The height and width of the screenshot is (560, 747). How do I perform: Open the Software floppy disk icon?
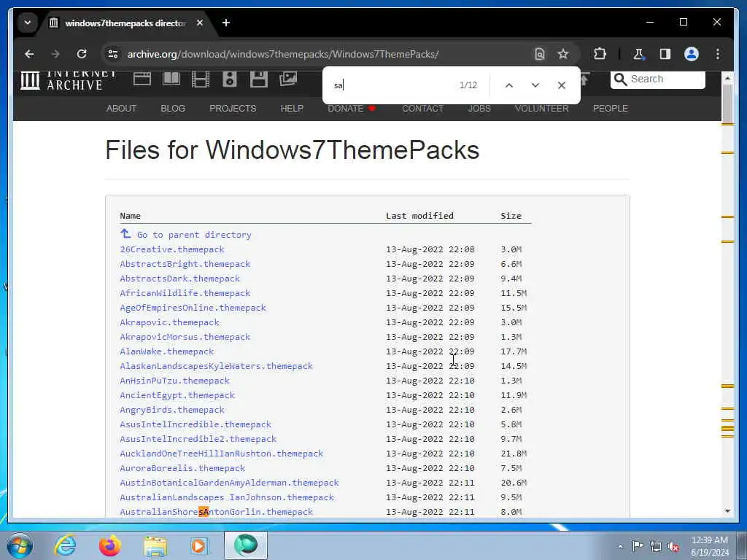259,79
